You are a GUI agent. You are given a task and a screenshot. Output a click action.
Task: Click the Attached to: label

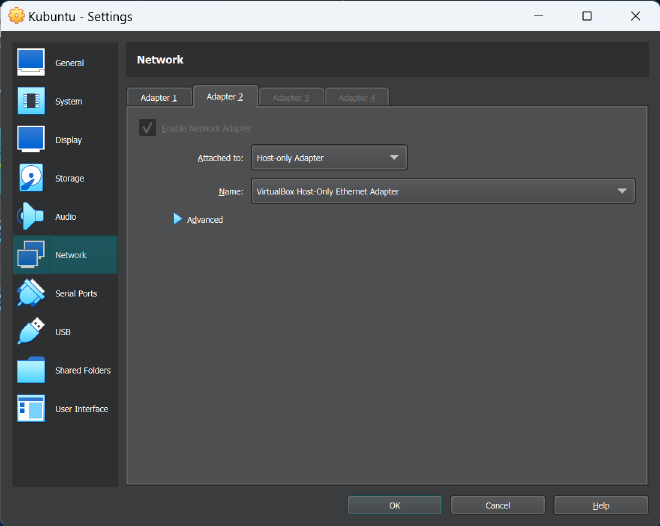pyautogui.click(x=221, y=158)
